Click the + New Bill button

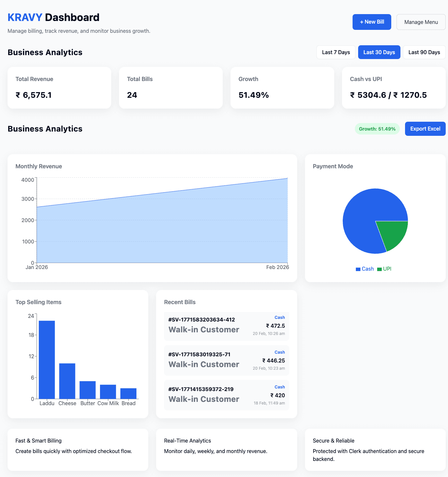(372, 22)
